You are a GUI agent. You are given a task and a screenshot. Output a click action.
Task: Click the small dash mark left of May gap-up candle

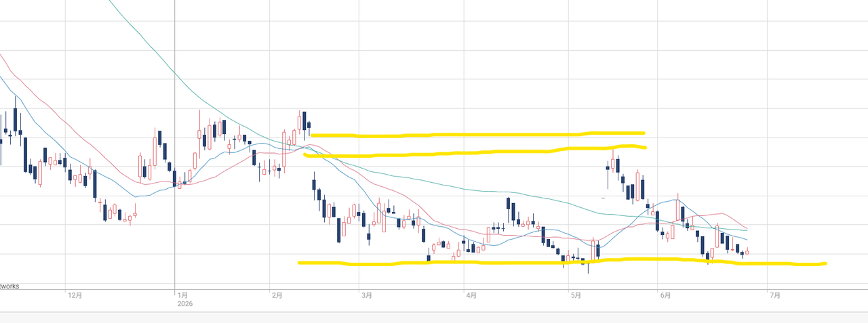[604, 197]
